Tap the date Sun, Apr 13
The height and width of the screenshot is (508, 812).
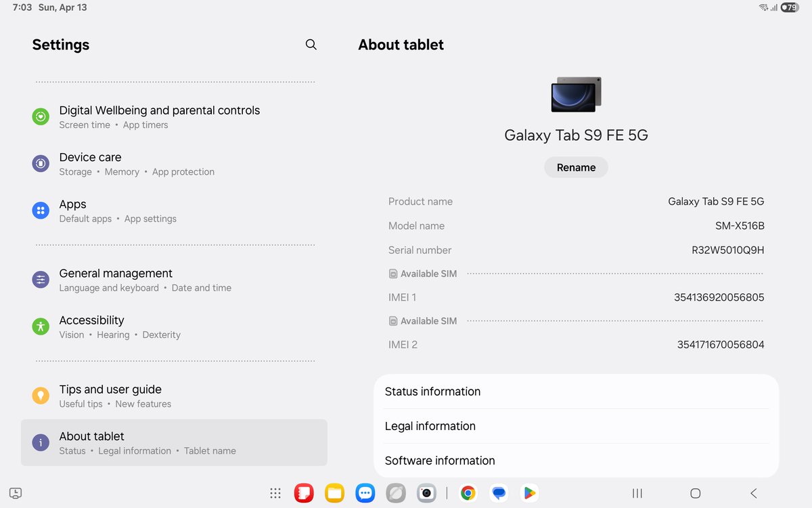[x=64, y=7]
